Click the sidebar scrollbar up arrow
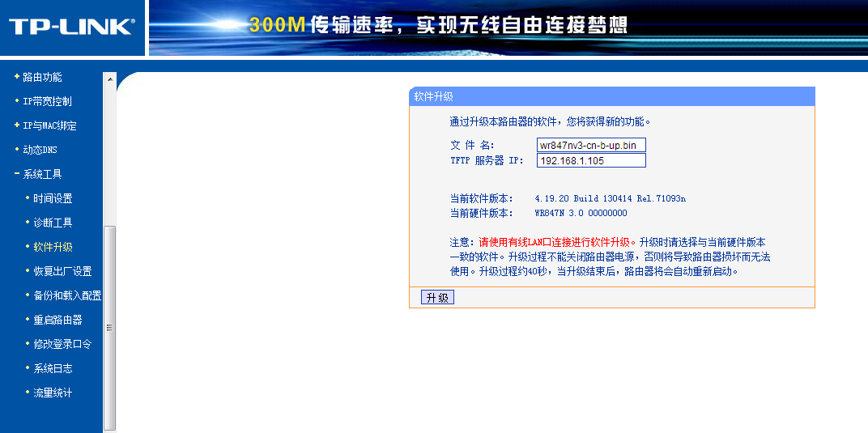Screen dimensions: 868x433 [109, 79]
